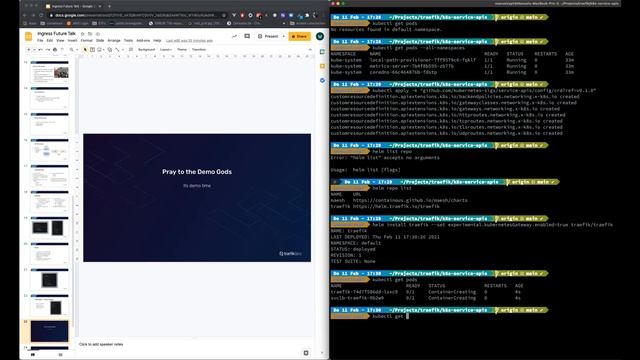Viewport: 640px width, 360px height.
Task: Open the Edit menu
Action: point(50,41)
